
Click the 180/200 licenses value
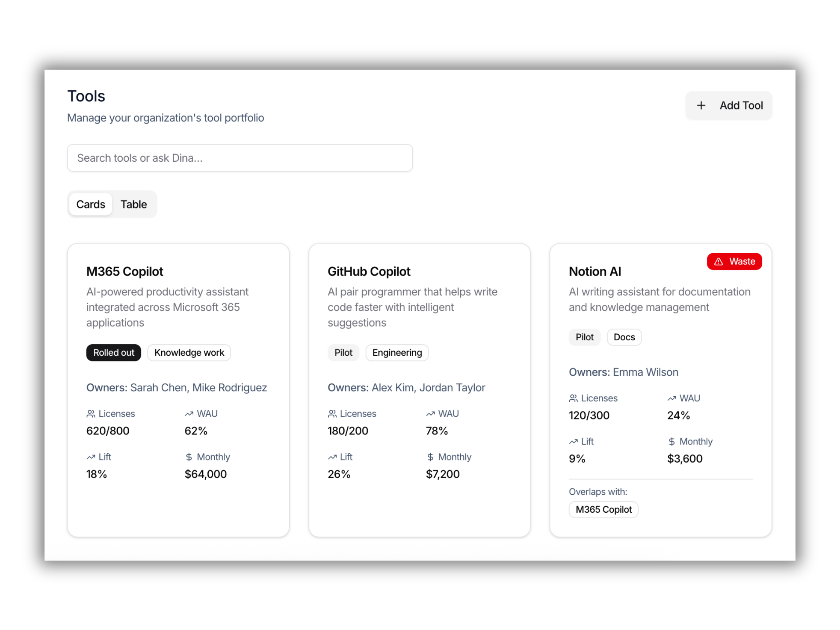(x=348, y=431)
